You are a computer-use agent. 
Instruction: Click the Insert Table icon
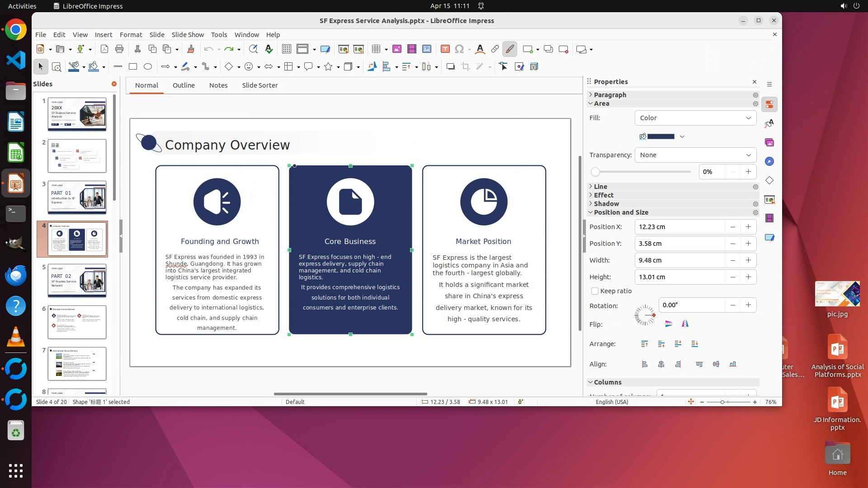[376, 49]
